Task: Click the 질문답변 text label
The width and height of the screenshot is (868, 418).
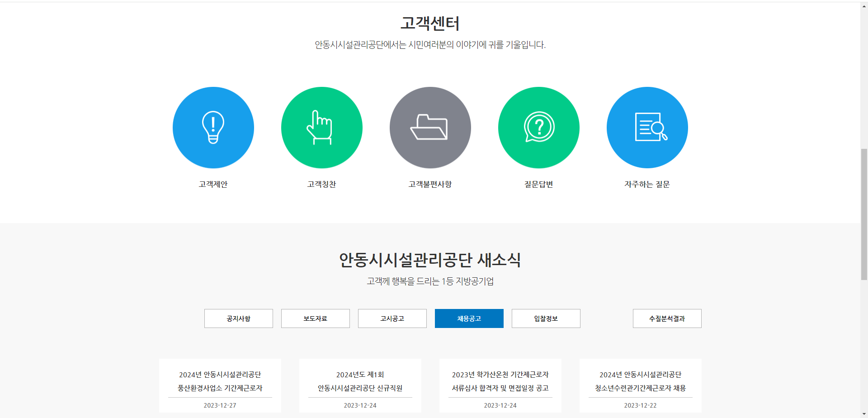Action: point(539,184)
